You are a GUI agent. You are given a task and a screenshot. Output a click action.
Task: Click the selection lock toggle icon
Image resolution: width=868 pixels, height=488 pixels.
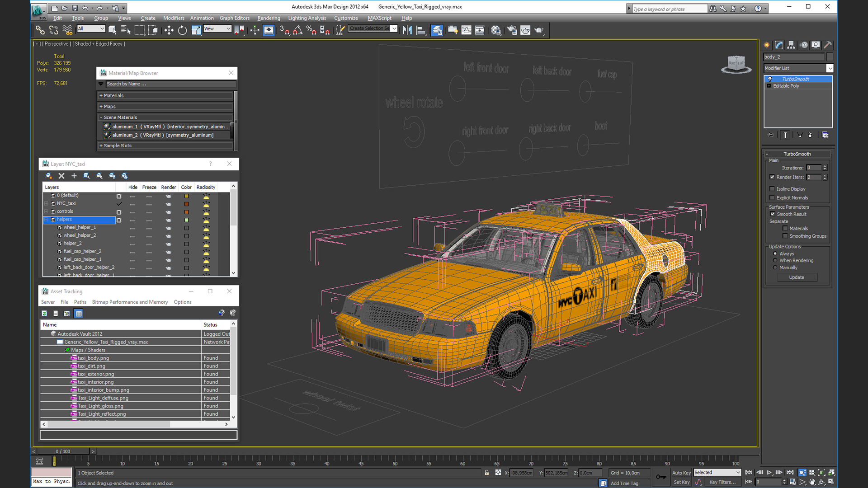tap(487, 473)
